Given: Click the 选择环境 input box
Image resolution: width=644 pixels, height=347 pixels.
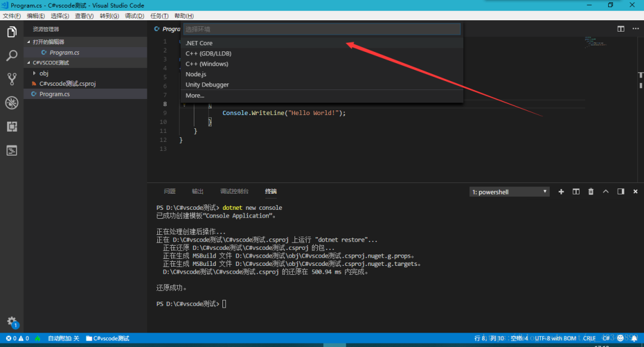Looking at the screenshot, I should coord(321,29).
